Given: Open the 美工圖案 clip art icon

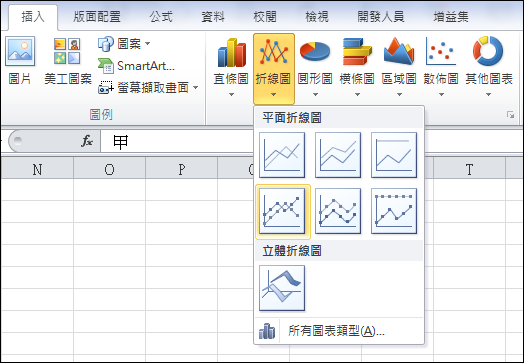Looking at the screenshot, I should pyautogui.click(x=67, y=50).
